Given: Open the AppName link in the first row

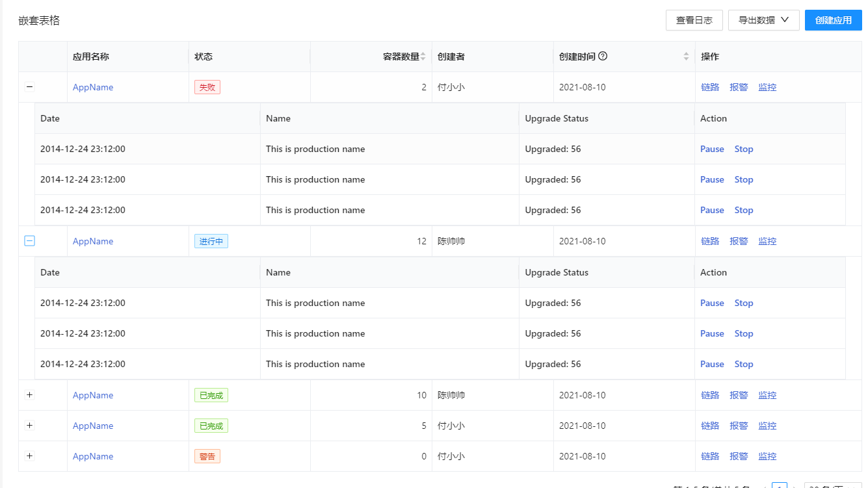Looking at the screenshot, I should click(92, 86).
